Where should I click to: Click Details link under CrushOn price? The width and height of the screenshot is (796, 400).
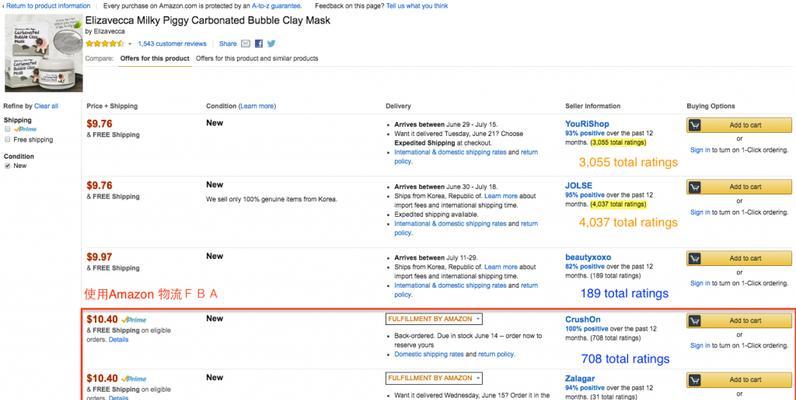pos(118,340)
